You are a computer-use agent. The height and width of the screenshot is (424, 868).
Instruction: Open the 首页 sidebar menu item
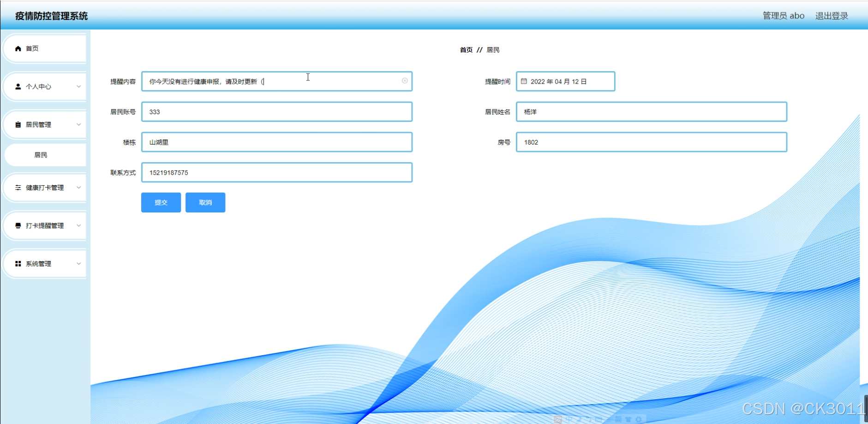45,48
